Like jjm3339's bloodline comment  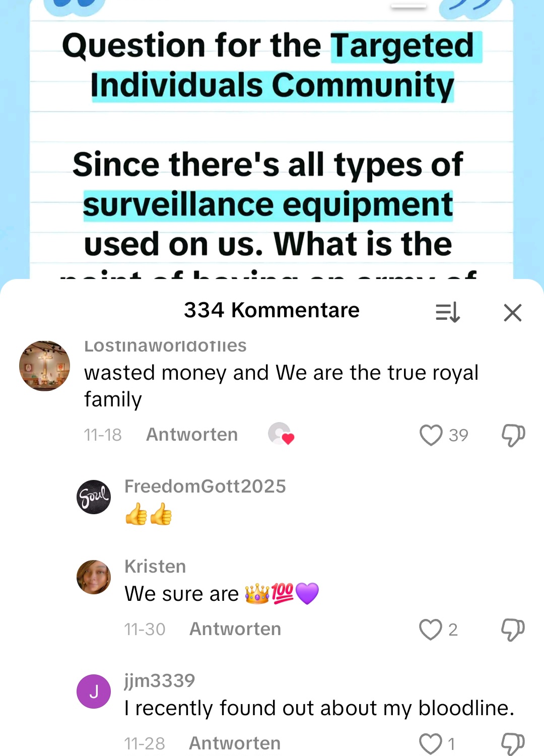coord(431,743)
